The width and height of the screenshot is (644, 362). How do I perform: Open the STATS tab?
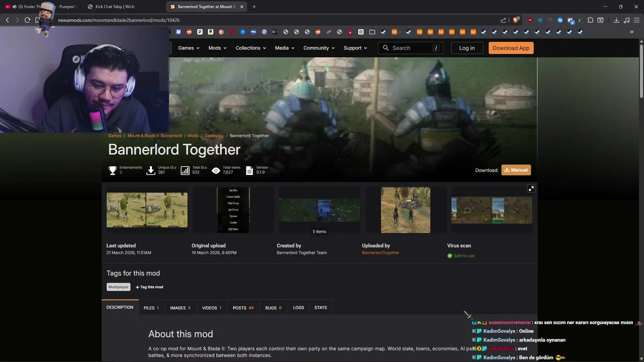320,308
